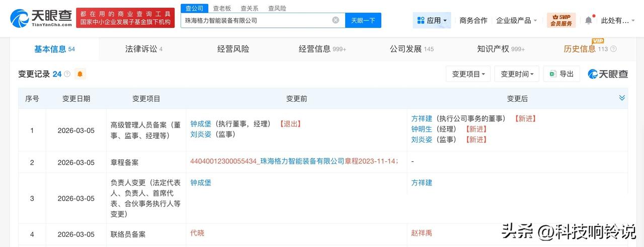Open the 此处有 account dropdown
The height and width of the screenshot is (247, 644).
[x=618, y=20]
